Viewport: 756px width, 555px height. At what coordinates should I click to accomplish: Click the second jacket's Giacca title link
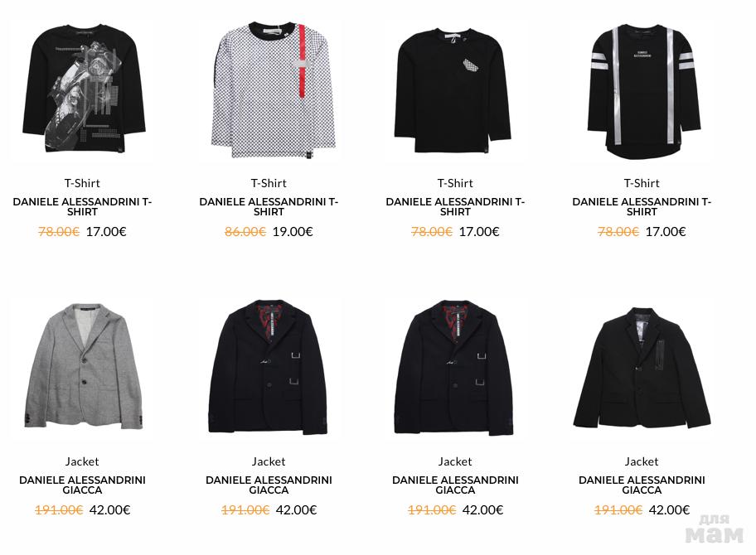click(269, 485)
